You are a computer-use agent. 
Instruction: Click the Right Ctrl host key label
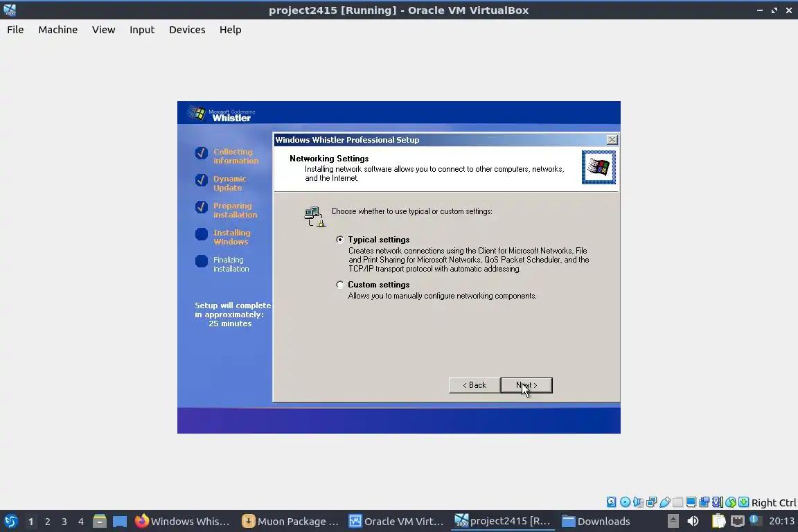tap(774, 503)
